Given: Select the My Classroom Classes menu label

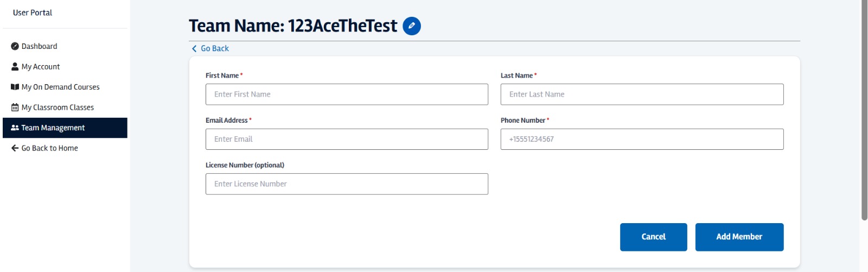Looking at the screenshot, I should (58, 107).
